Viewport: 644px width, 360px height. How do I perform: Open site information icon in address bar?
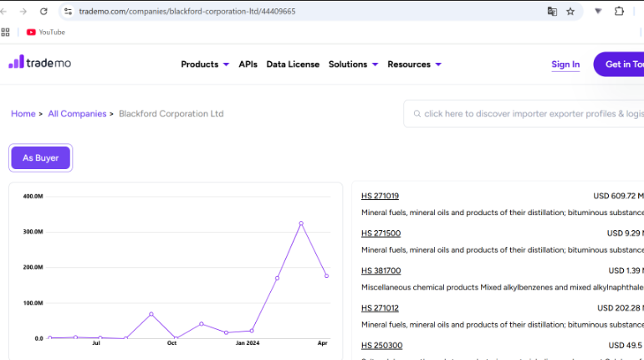[x=69, y=12]
